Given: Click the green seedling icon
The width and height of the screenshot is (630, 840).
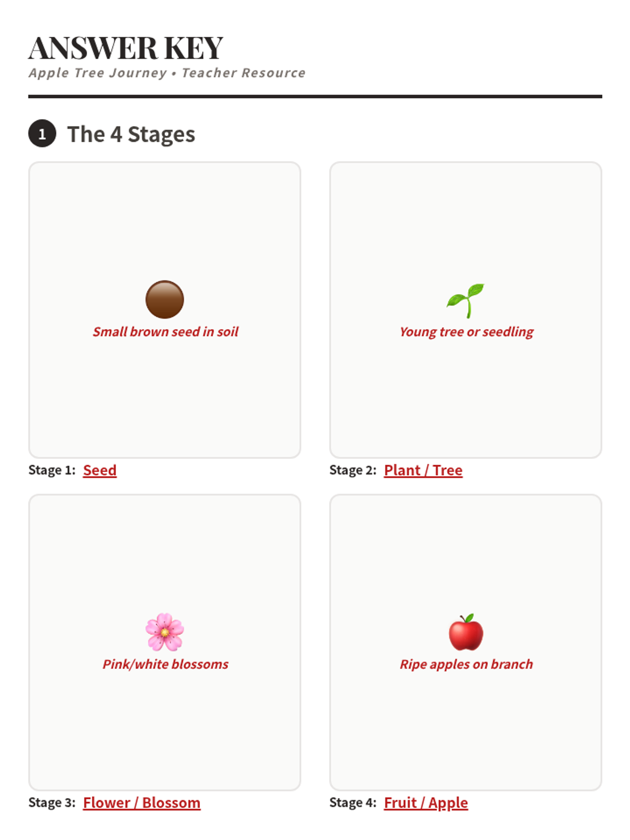Looking at the screenshot, I should [x=466, y=300].
